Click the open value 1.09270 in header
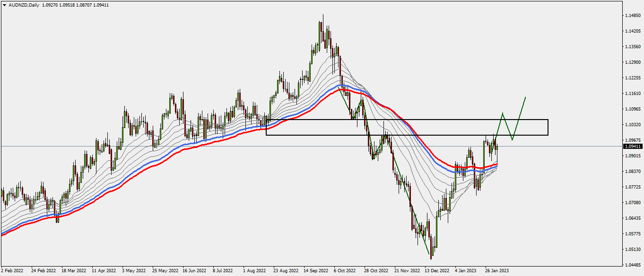 tap(50, 5)
